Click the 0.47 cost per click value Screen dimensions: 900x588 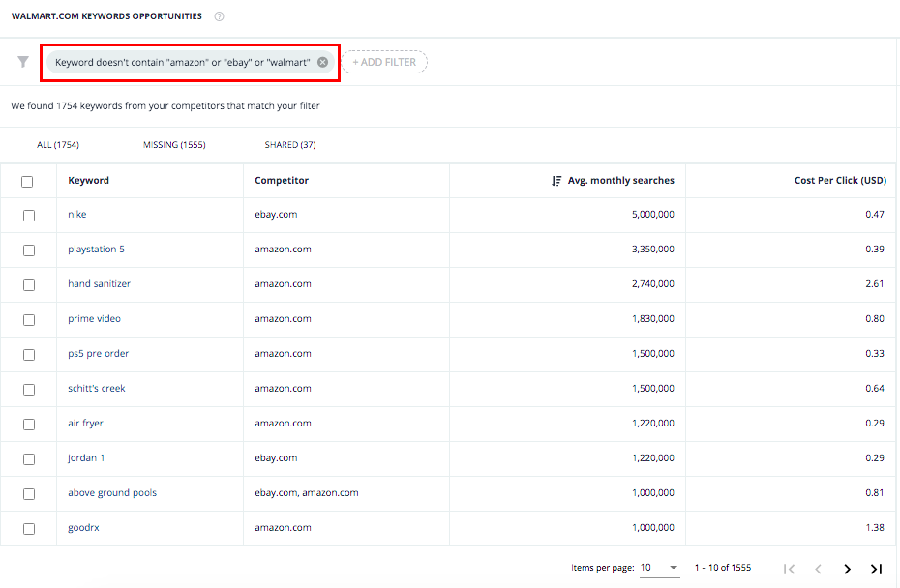pyautogui.click(x=875, y=214)
